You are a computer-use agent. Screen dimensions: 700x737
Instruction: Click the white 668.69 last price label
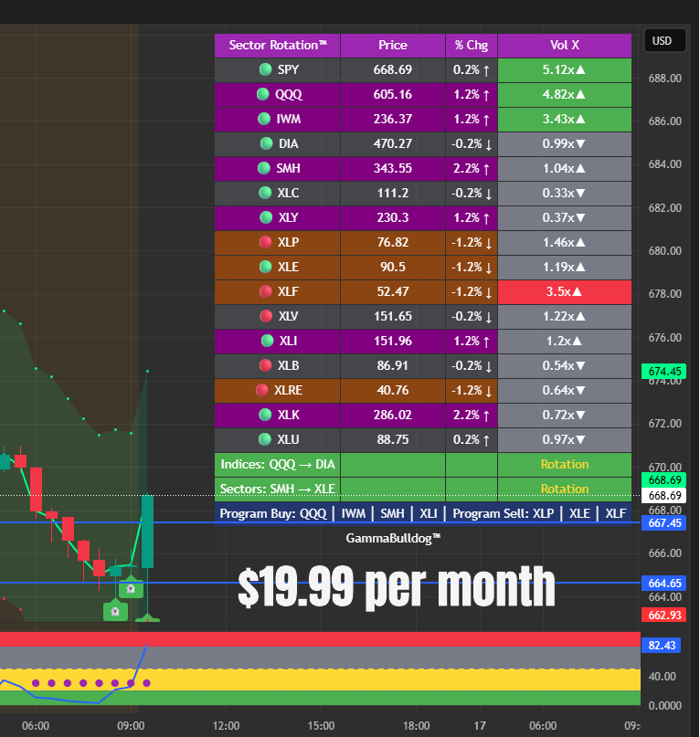pyautogui.click(x=663, y=495)
